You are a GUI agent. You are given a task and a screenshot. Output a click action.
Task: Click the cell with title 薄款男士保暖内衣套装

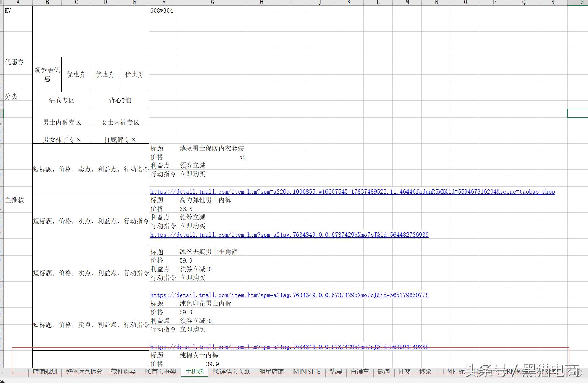click(212, 148)
